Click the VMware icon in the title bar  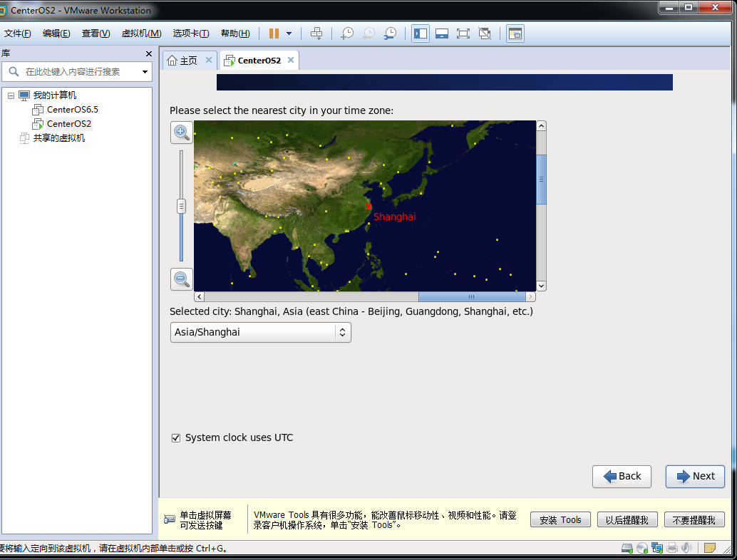tap(2, 11)
